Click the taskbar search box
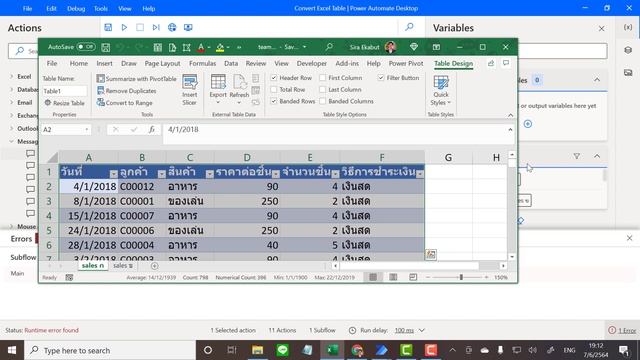Screen dimensions: 640x360 [x=110, y=350]
